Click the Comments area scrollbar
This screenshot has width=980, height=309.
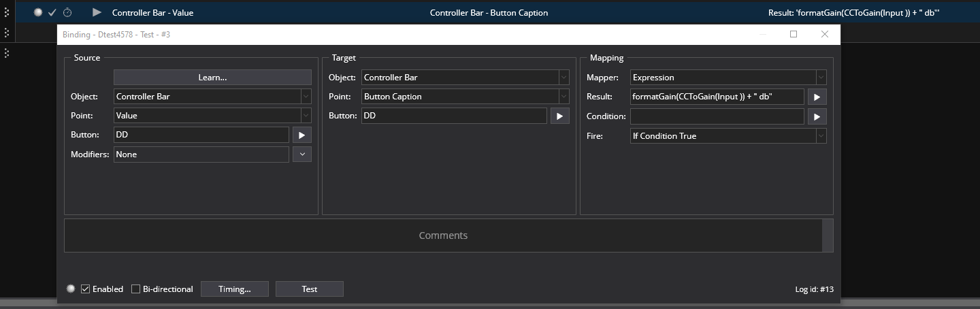(x=828, y=235)
